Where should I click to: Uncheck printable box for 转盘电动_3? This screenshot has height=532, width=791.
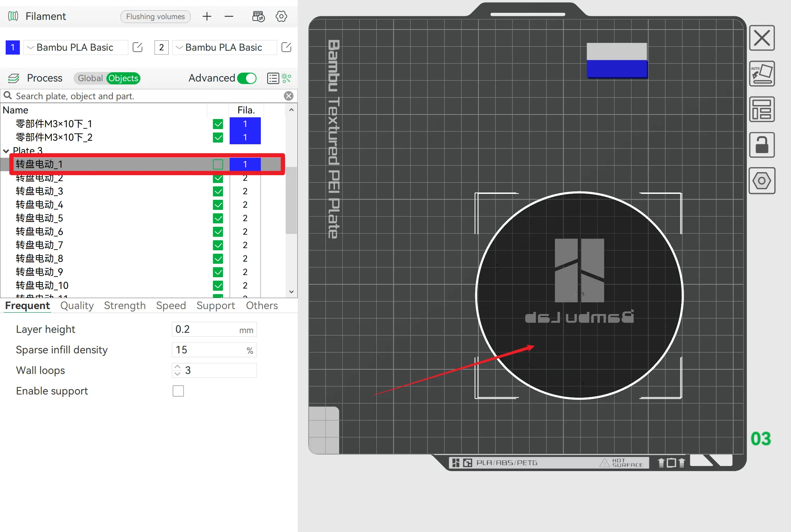pyautogui.click(x=218, y=191)
